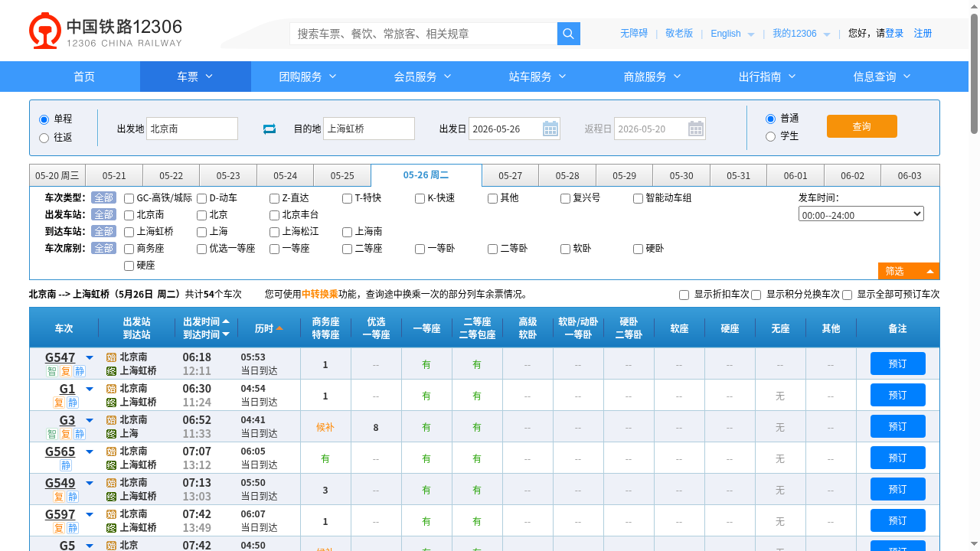Click the 始 origin icon for G547
Viewport: 980px width, 551px height.
click(x=111, y=357)
